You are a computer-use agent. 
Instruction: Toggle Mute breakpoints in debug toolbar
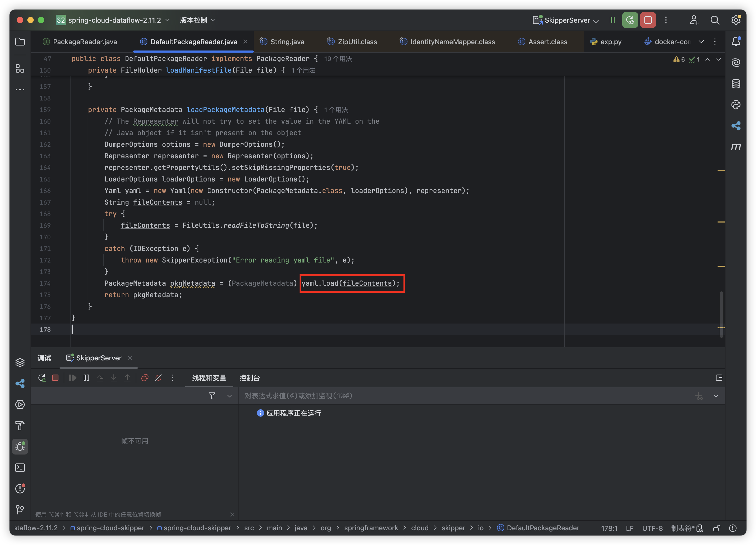point(158,378)
